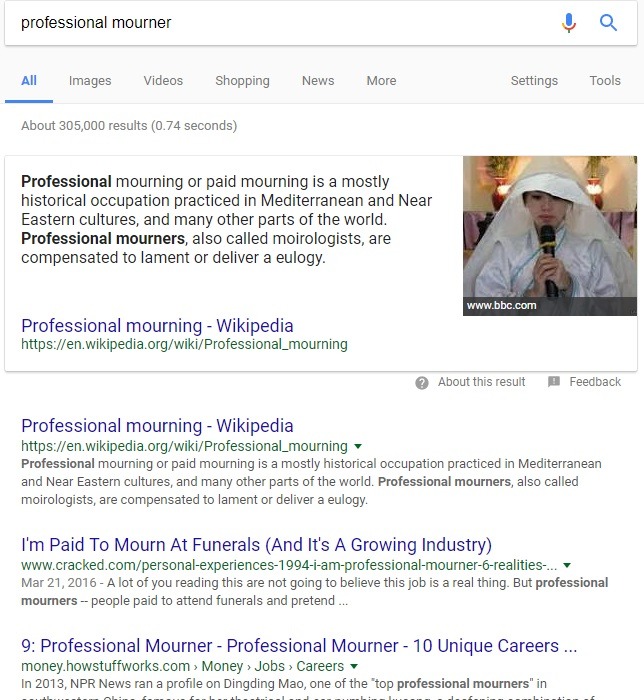The width and height of the screenshot is (644, 700).
Task: Expand the More search categories menu
Action: (x=381, y=81)
